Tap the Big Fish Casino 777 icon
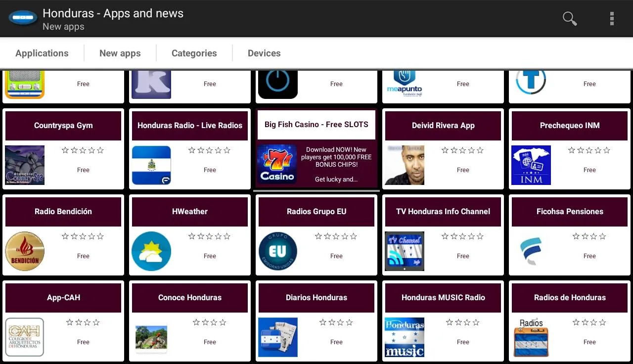The height and width of the screenshot is (364, 633). (x=277, y=164)
